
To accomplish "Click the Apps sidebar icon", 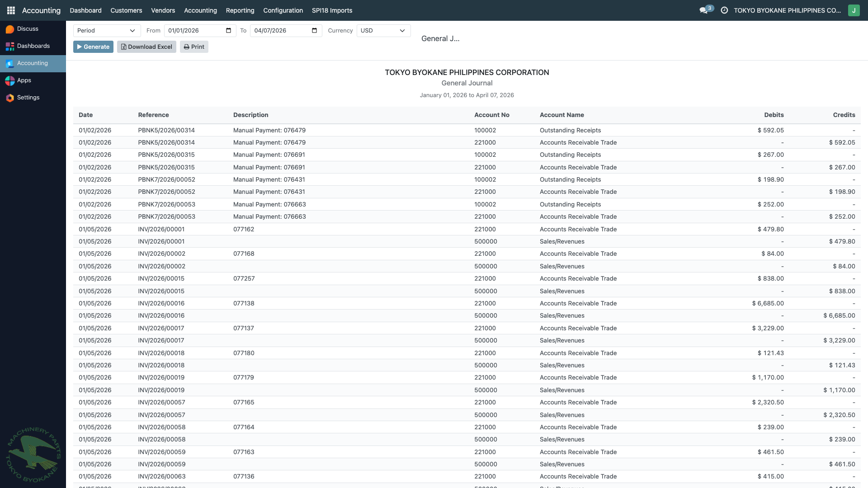I will [10, 80].
